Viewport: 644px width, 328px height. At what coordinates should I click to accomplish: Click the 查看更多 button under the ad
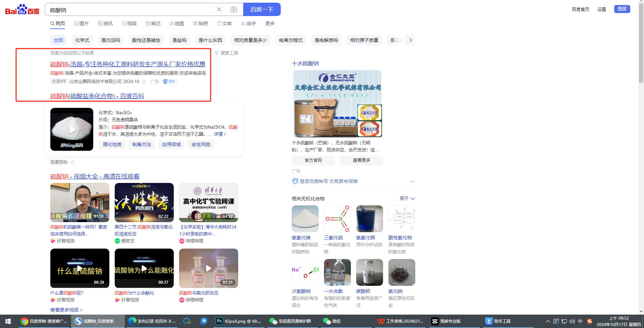[362, 160]
